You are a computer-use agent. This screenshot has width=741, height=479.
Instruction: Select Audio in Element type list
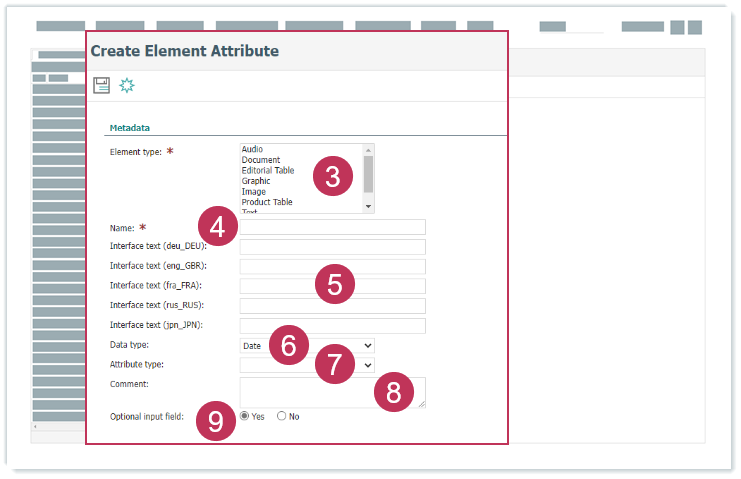pyautogui.click(x=252, y=149)
